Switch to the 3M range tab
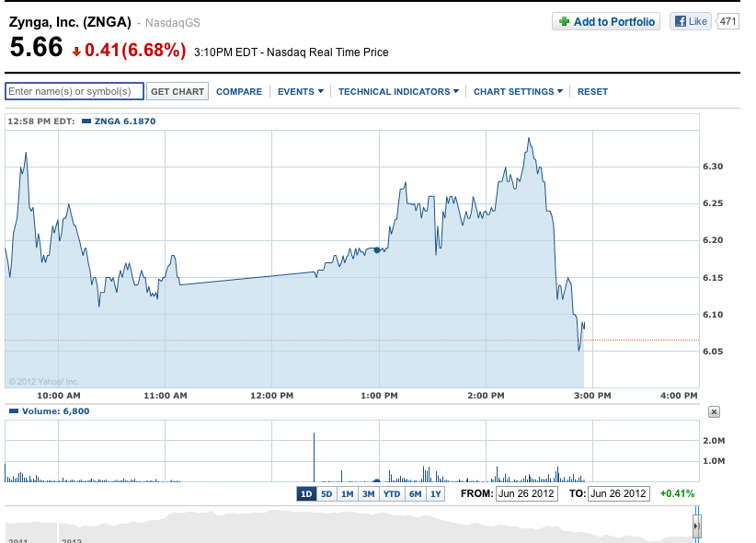The image size is (756, 543). 369,494
